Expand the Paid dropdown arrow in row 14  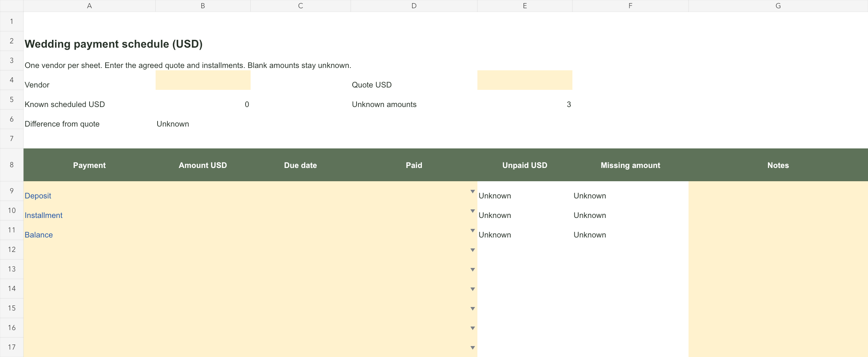pos(472,289)
